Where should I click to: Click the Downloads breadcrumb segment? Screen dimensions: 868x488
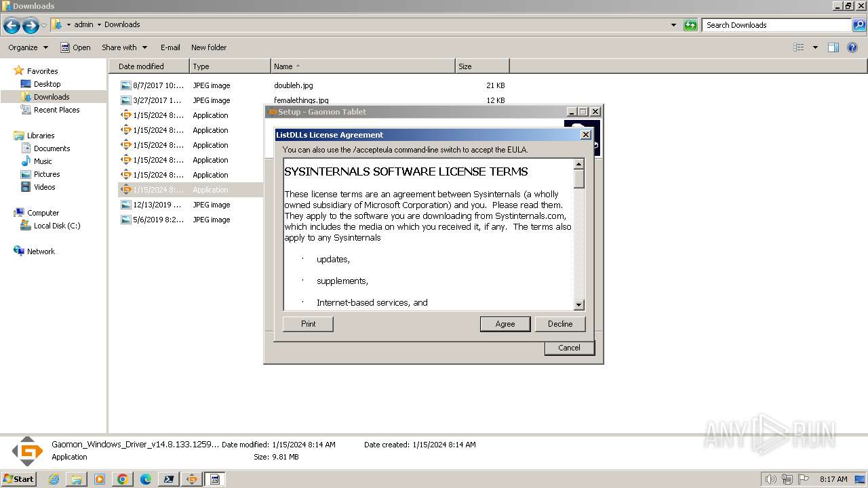point(122,24)
